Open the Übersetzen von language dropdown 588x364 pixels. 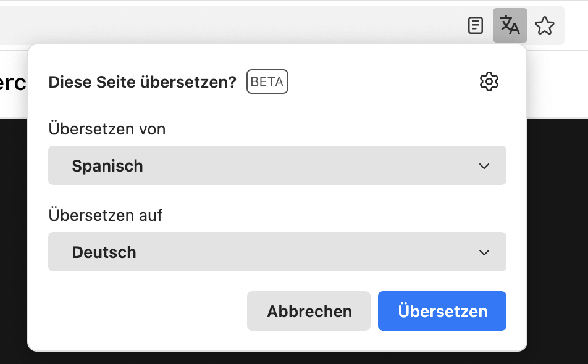pyautogui.click(x=277, y=165)
